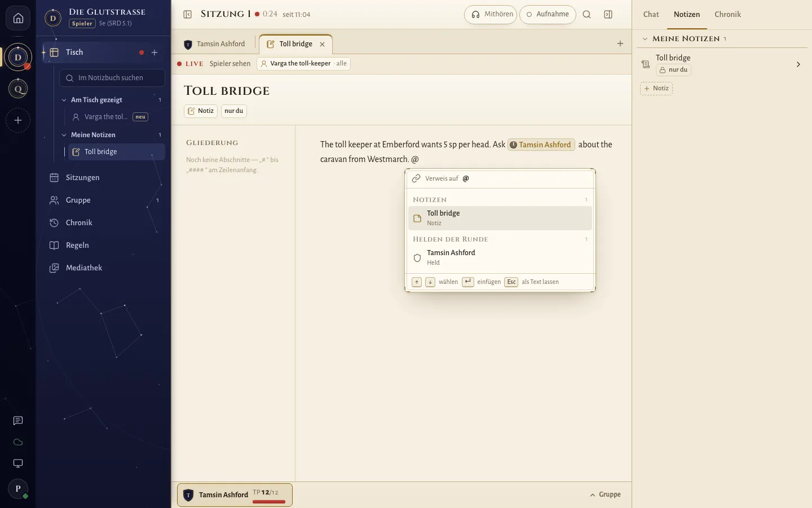Screen dimensions: 812x508
Task: Focus the Im Notizbuch suchen field
Action: coord(112,78)
